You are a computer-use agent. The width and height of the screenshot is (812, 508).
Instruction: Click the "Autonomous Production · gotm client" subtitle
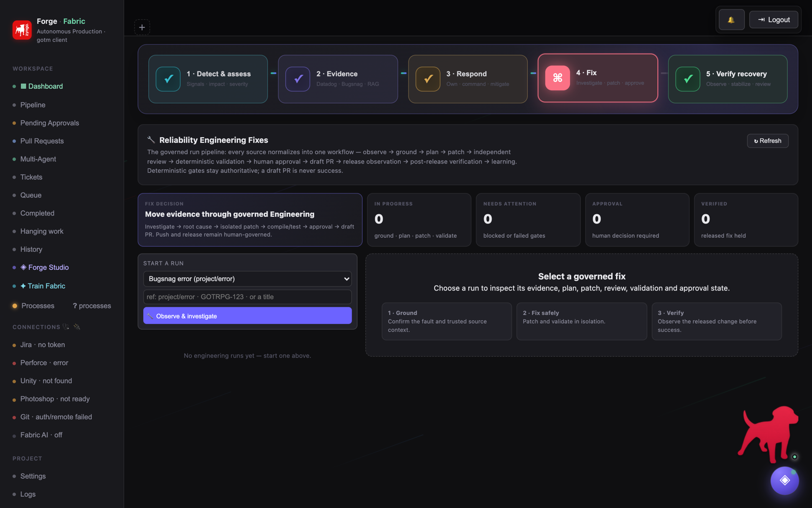click(x=71, y=36)
